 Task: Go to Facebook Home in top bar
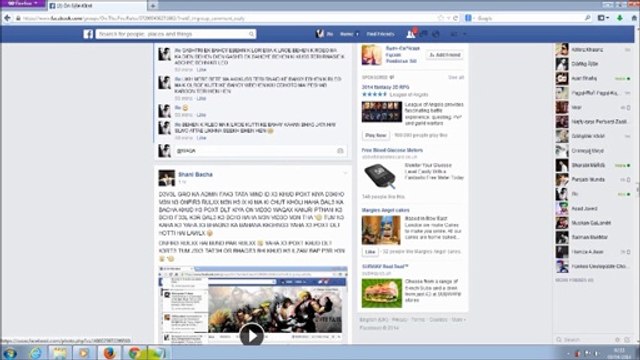coord(347,34)
